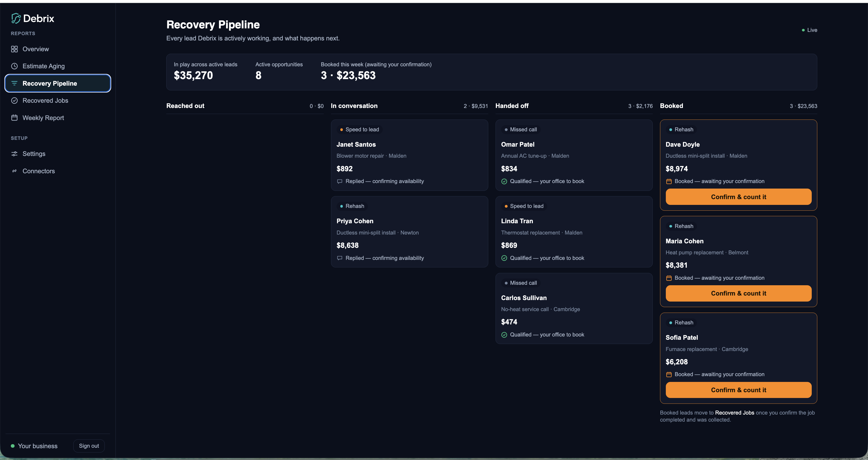The width and height of the screenshot is (868, 460).
Task: Click the green dot beside Your business
Action: tap(13, 446)
